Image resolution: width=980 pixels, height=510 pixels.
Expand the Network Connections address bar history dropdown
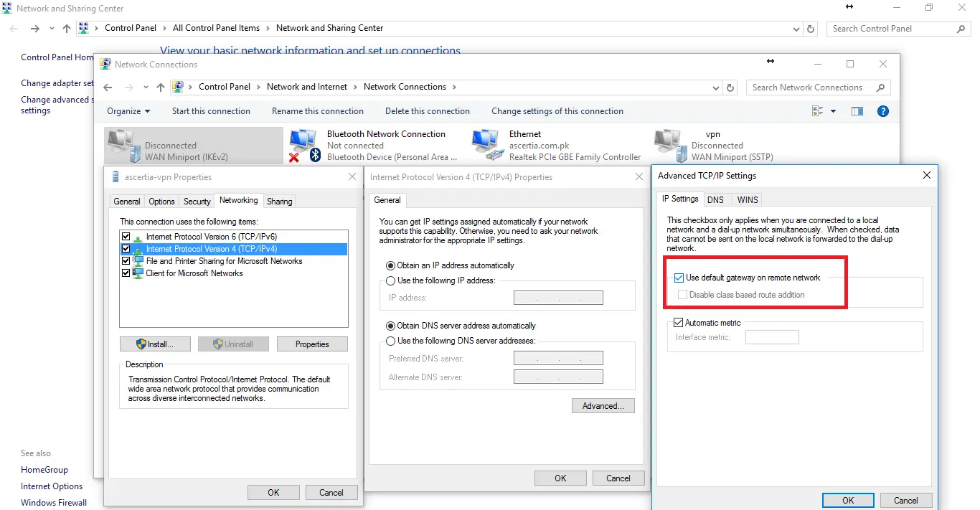tap(715, 88)
